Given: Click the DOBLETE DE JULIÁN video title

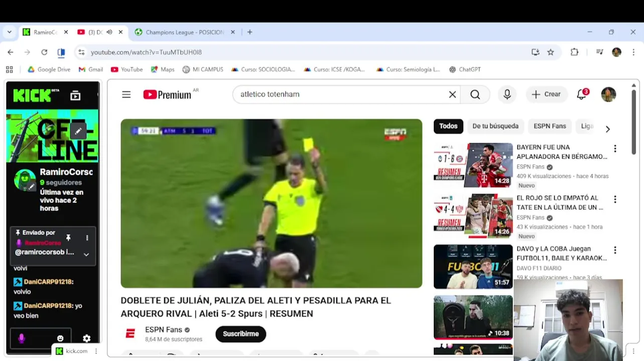Looking at the screenshot, I should tap(255, 307).
